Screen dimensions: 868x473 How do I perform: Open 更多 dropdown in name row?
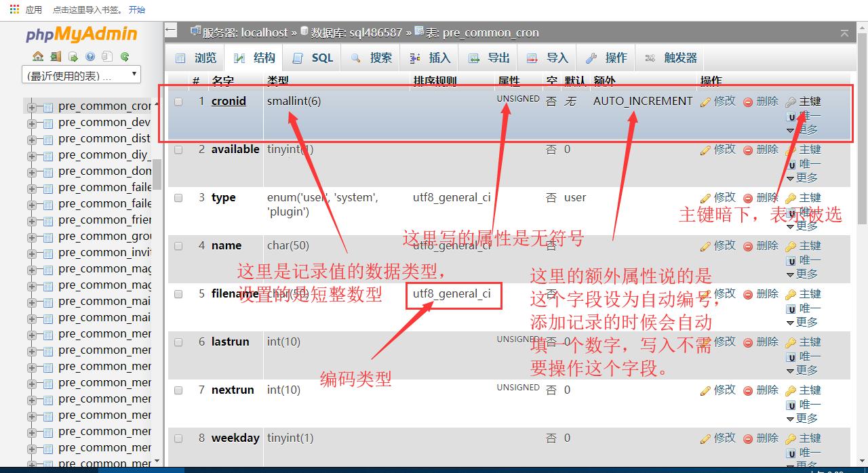[x=802, y=274]
